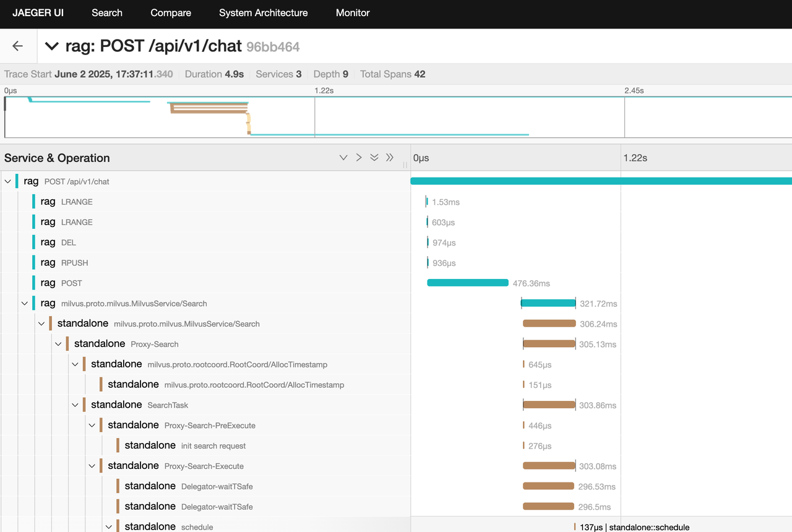
Task: Click the Services 3 label
Action: tap(278, 74)
